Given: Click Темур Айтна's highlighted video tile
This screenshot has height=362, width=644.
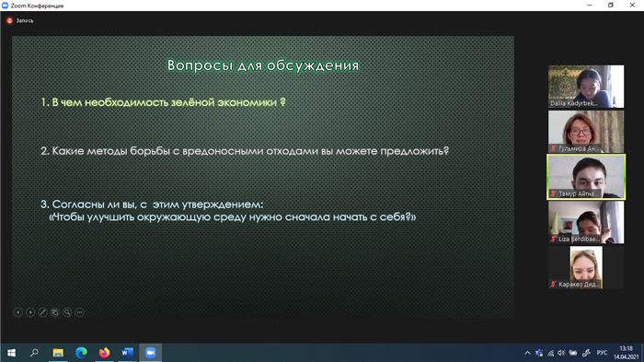Looking at the screenshot, I should [586, 177].
